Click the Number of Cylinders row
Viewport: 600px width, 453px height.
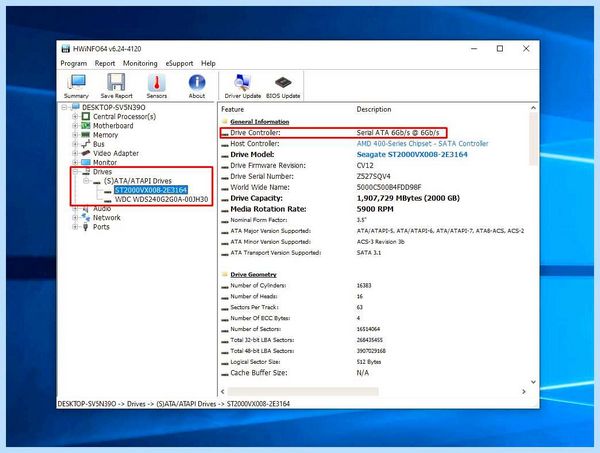tap(297, 285)
